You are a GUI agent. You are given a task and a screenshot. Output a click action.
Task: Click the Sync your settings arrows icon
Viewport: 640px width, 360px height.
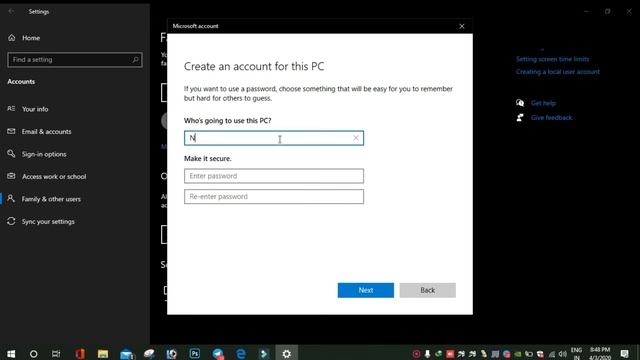pyautogui.click(x=11, y=221)
